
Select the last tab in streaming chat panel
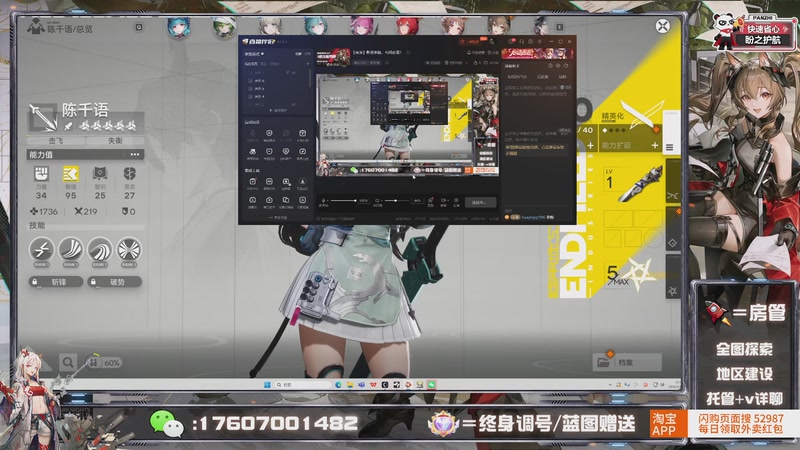tap(563, 77)
